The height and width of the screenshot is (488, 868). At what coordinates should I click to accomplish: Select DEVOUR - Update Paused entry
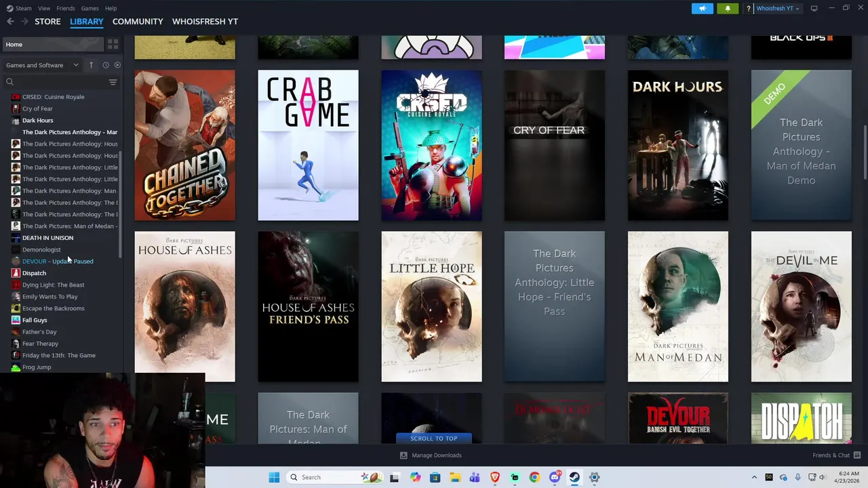[58, 261]
